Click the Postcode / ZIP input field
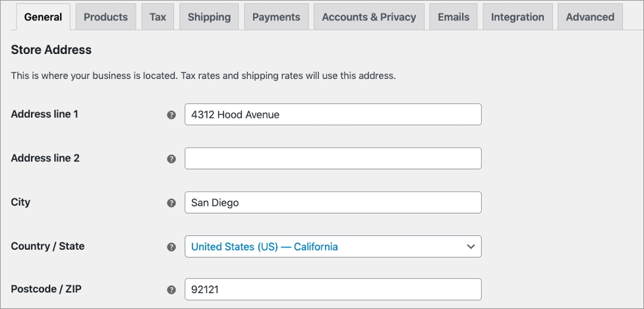Image resolution: width=644 pixels, height=309 pixels. 332,290
